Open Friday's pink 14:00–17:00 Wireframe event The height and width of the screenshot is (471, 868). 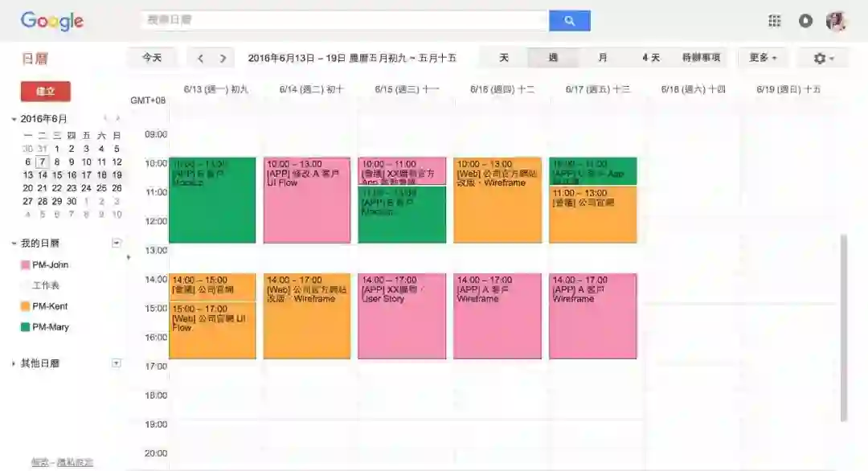(x=593, y=316)
